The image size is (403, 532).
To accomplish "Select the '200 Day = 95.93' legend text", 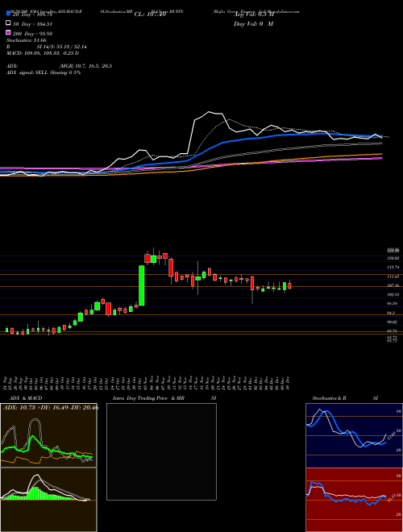I will [32, 34].
